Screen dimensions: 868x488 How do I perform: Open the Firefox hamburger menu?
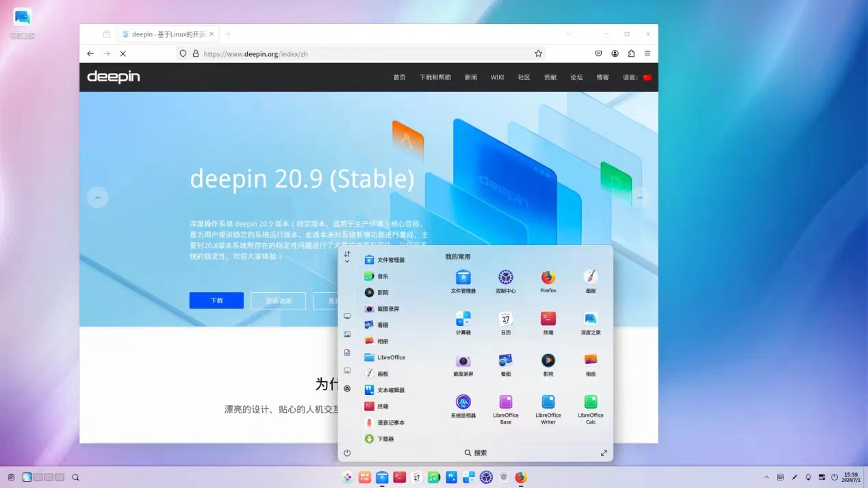coord(647,53)
